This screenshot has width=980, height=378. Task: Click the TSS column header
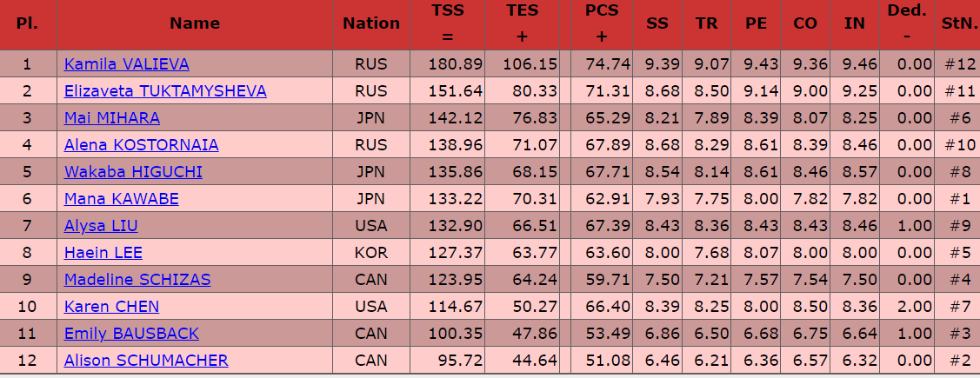(448, 23)
